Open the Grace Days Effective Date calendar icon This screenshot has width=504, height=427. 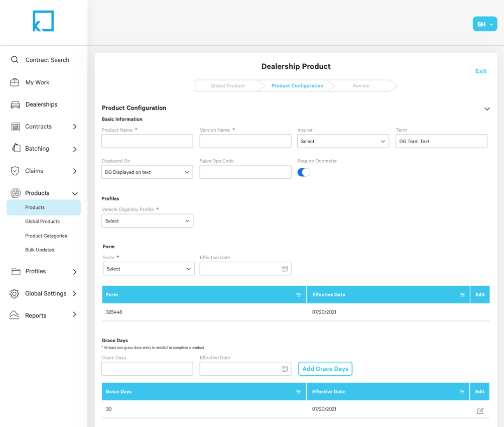click(285, 369)
